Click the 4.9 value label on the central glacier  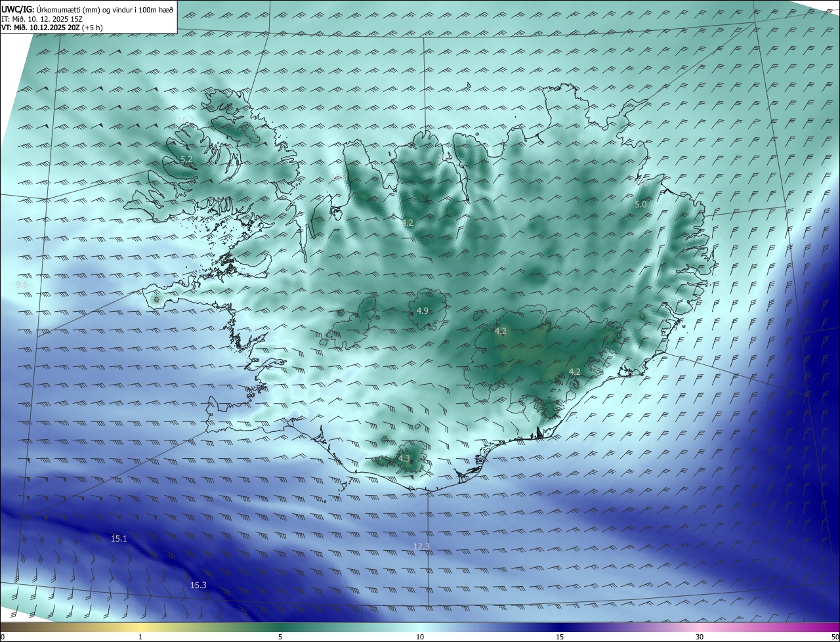tap(423, 310)
